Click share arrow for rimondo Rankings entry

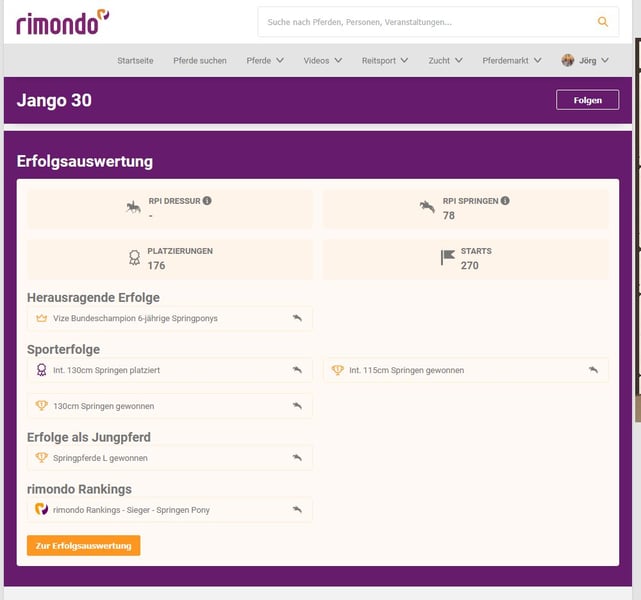click(297, 510)
